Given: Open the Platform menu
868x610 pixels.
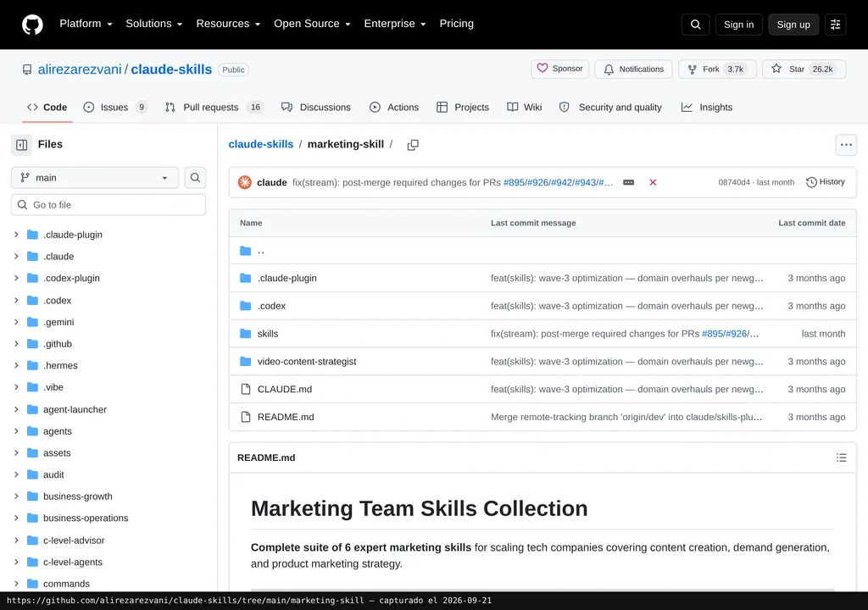Looking at the screenshot, I should click(x=86, y=24).
